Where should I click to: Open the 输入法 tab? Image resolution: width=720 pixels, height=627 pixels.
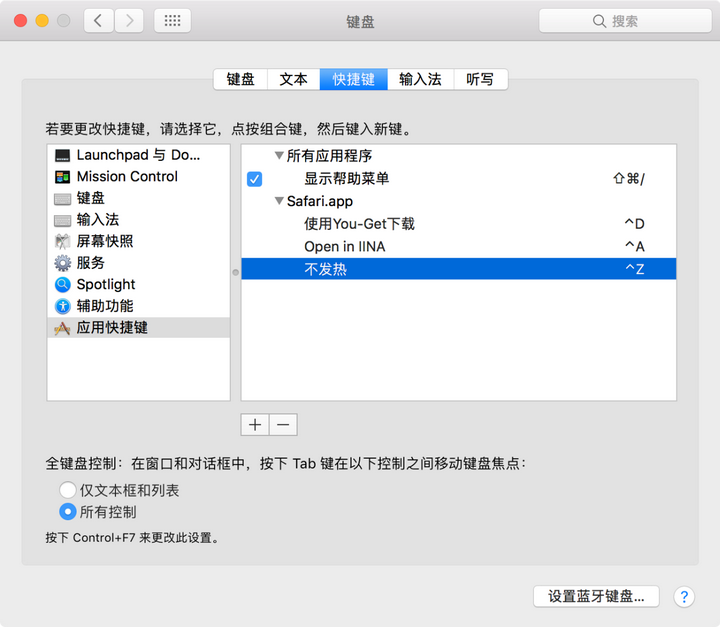(x=421, y=79)
